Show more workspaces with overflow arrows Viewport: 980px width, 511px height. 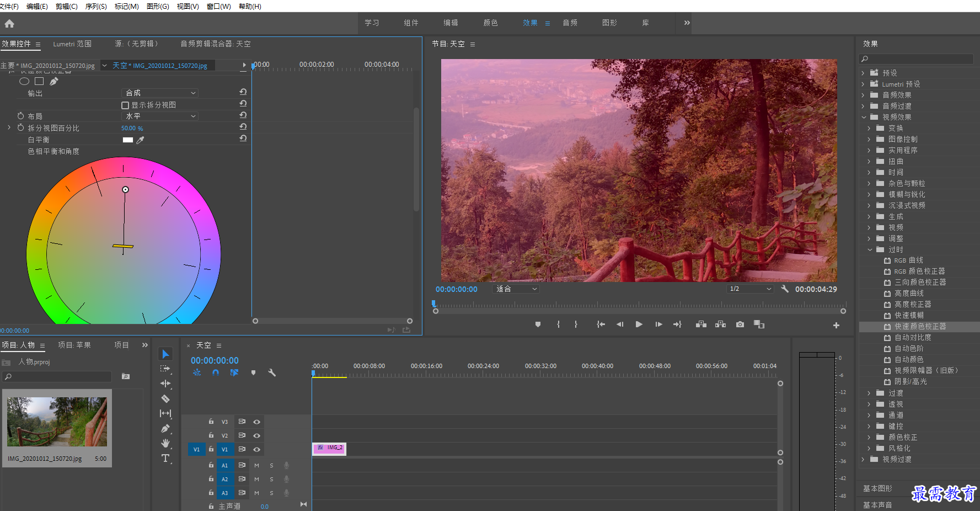[x=687, y=23]
